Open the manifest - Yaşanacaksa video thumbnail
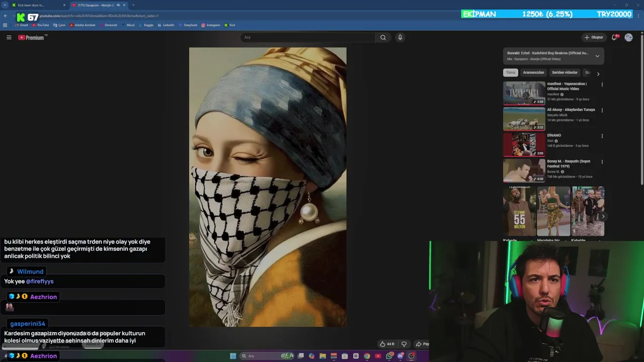Viewport: 644px width, 362px height. (524, 93)
